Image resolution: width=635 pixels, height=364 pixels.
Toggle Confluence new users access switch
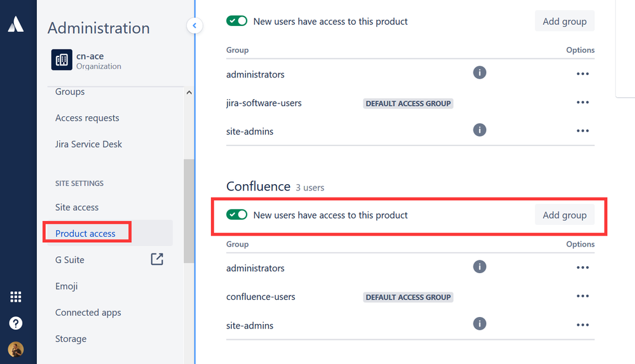[x=237, y=215]
